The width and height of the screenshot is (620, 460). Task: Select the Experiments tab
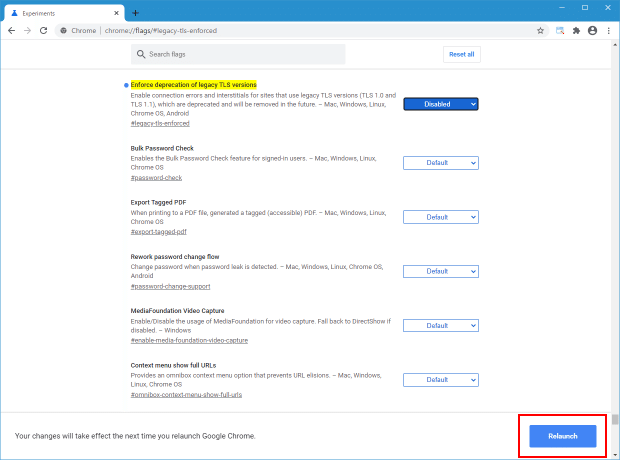pyautogui.click(x=64, y=13)
